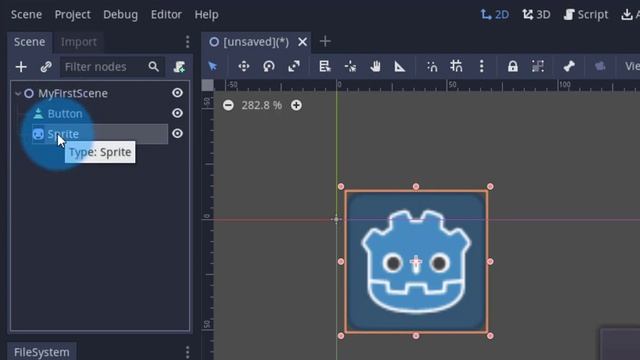Add a new child node
This screenshot has height=360, width=640.
[21, 67]
